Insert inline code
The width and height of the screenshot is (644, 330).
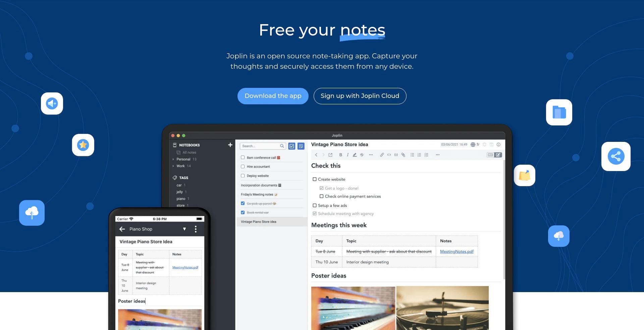click(x=389, y=155)
